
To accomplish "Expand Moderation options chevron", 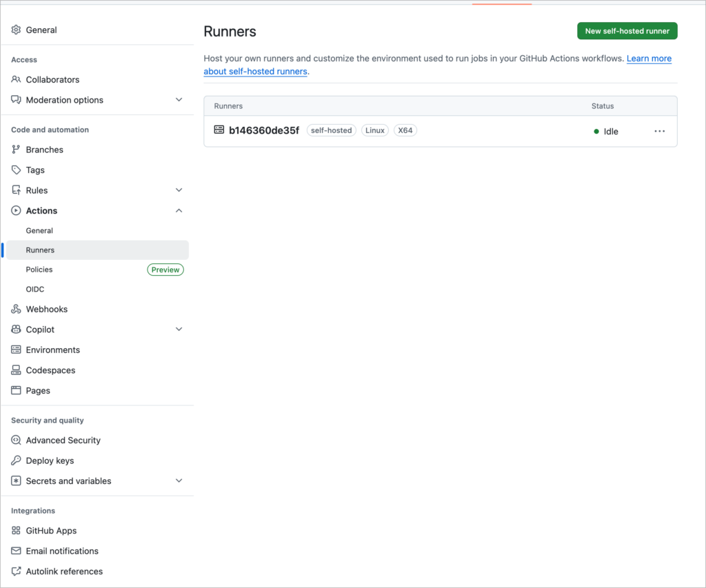I will 179,99.
